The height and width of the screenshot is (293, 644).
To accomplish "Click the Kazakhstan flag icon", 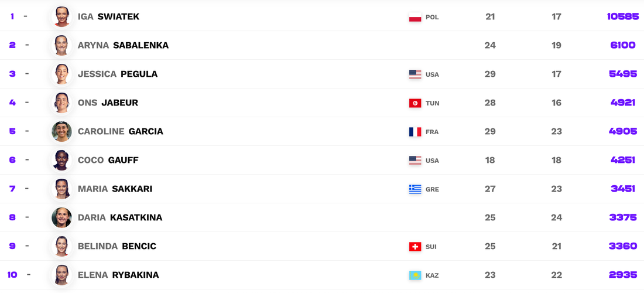I will pyautogui.click(x=415, y=275).
